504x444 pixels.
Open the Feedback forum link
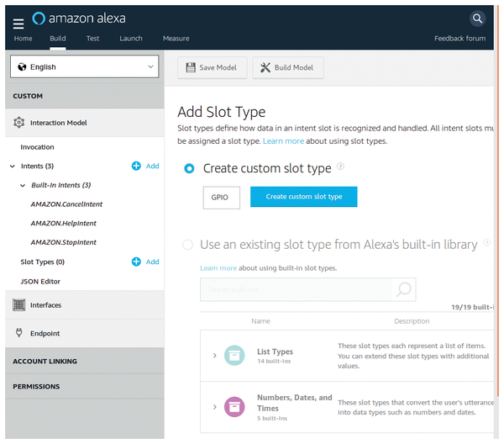(x=460, y=39)
